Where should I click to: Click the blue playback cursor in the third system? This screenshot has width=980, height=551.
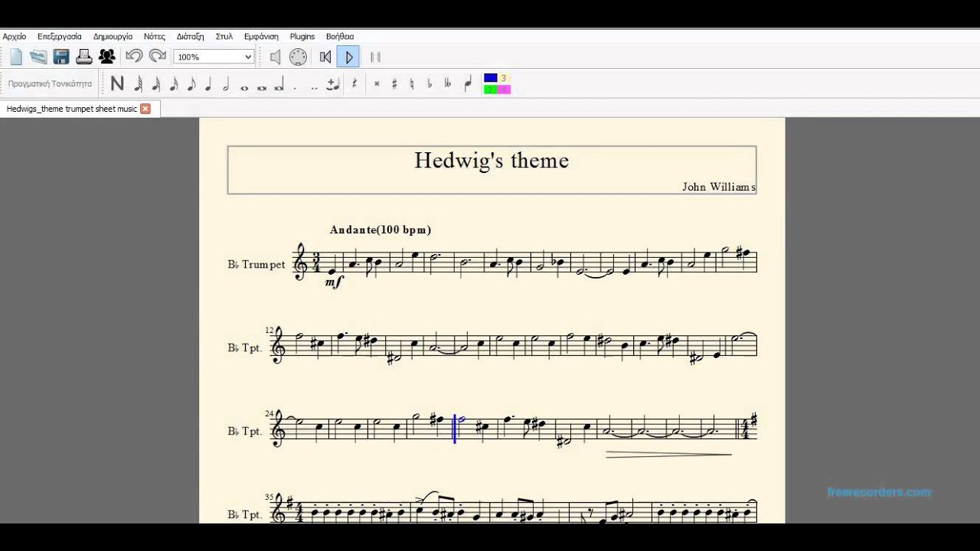click(x=455, y=429)
